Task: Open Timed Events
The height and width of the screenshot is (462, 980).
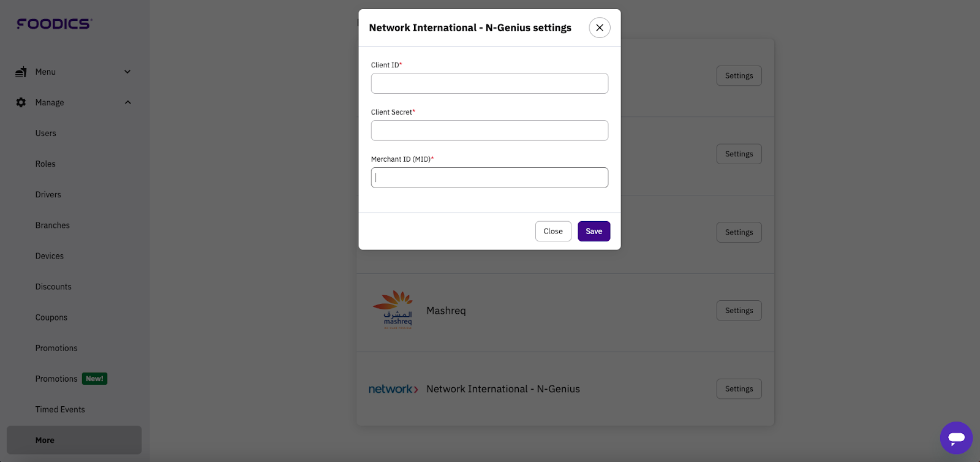Action: tap(60, 409)
